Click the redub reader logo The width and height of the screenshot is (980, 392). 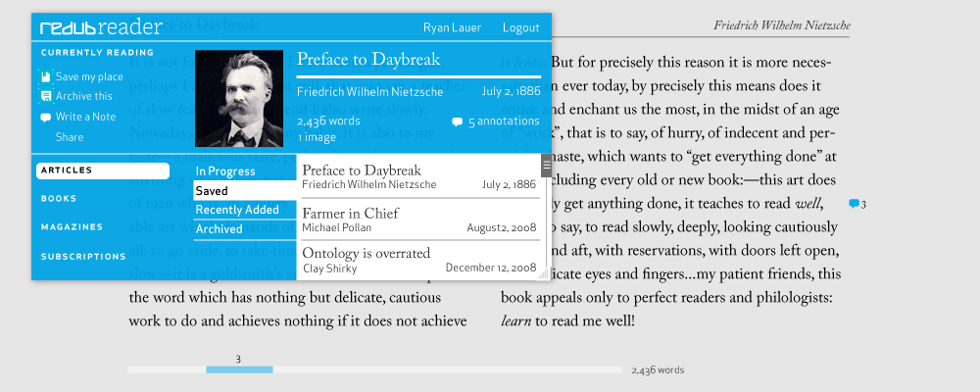[x=101, y=27]
